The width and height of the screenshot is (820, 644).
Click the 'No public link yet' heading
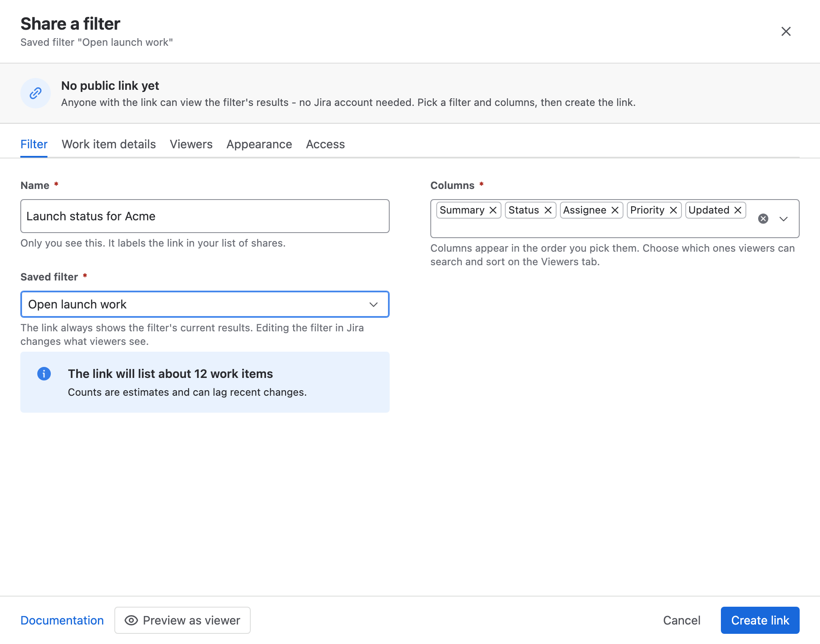pyautogui.click(x=110, y=86)
